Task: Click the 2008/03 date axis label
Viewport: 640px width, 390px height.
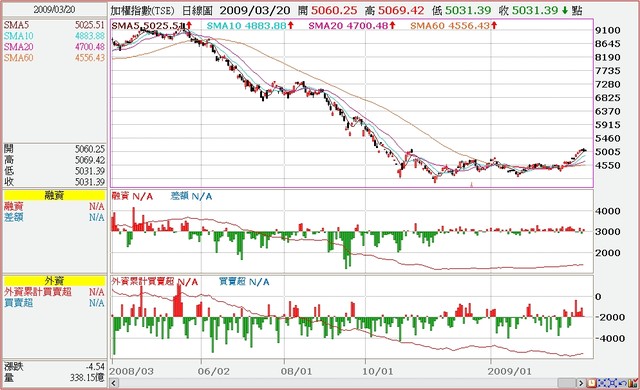Action: click(x=132, y=371)
